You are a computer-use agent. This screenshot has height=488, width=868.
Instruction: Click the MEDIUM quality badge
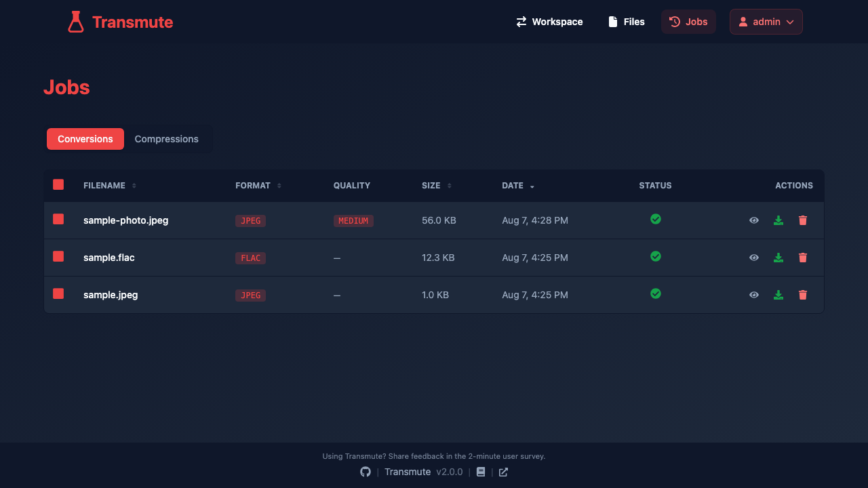click(x=353, y=221)
